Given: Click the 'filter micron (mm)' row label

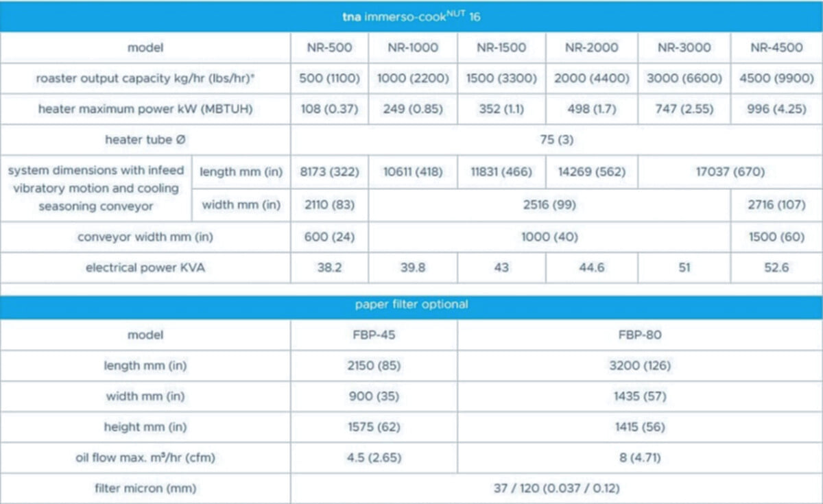Looking at the screenshot, I should 145,489.
